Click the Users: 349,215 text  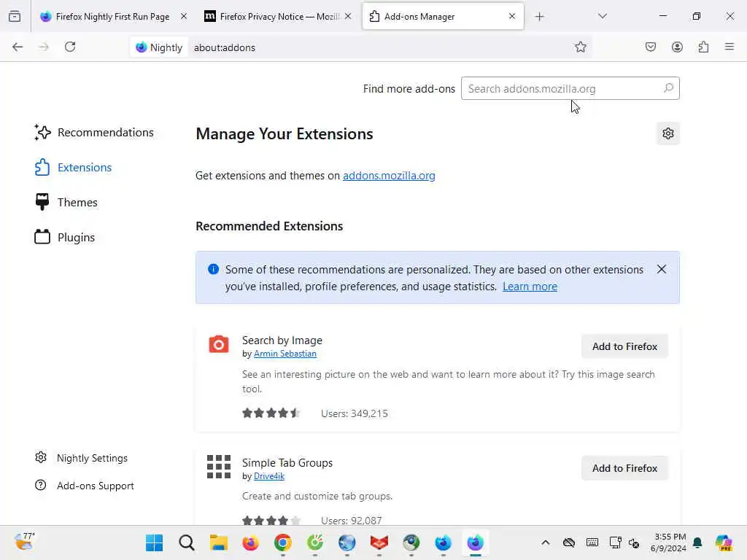(x=354, y=413)
